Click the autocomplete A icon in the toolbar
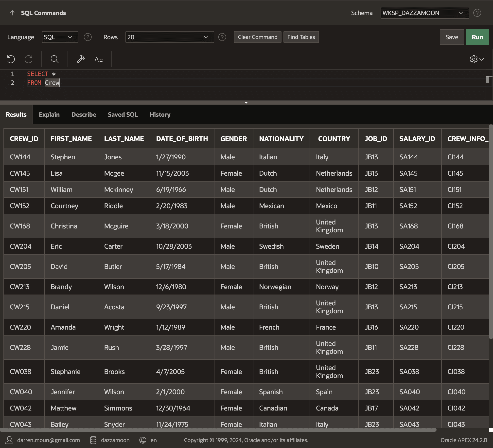Viewport: 493px width, 448px height. pyautogui.click(x=98, y=59)
